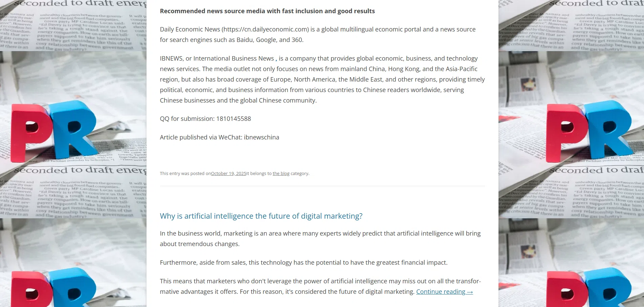644x307 pixels.
Task: Click the "Continue reading →" link
Action: 444,292
